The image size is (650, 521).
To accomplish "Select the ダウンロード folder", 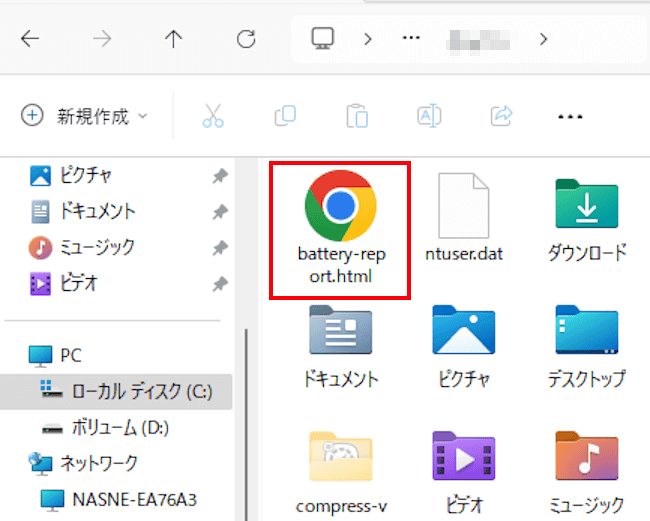I will [587, 220].
